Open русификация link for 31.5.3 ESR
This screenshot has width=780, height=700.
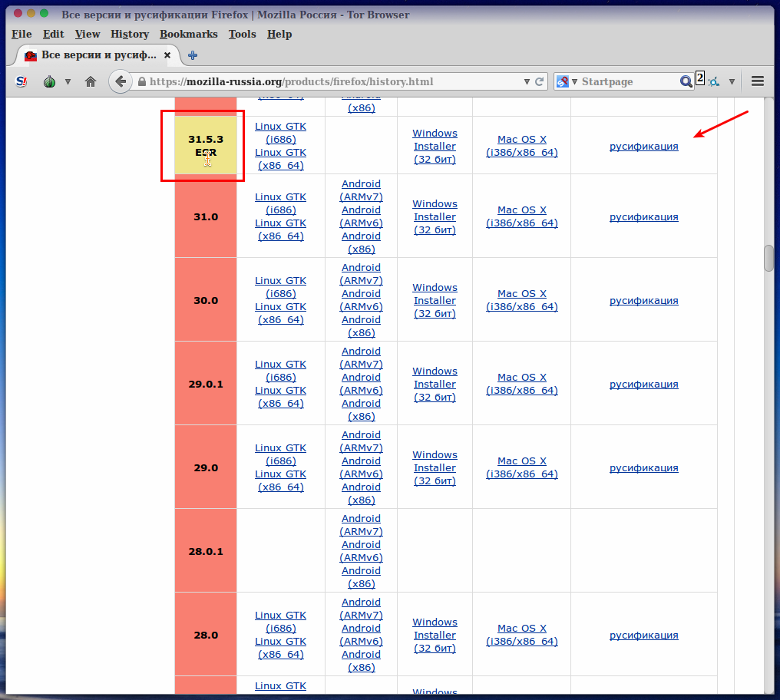643,147
